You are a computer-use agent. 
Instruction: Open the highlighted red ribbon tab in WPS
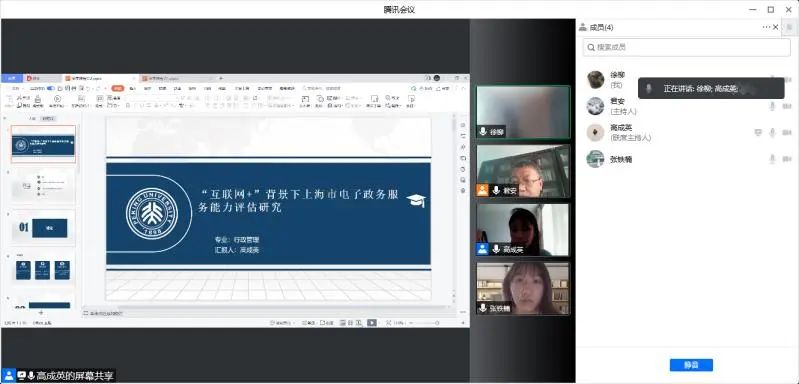[118, 88]
